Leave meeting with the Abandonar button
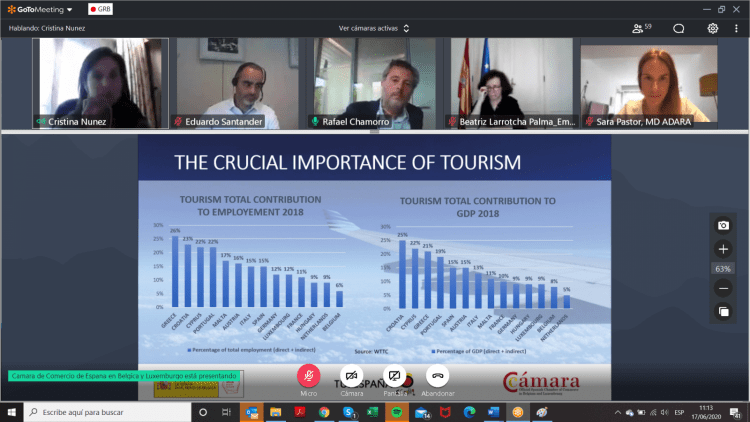This screenshot has width=750, height=422. [438, 376]
